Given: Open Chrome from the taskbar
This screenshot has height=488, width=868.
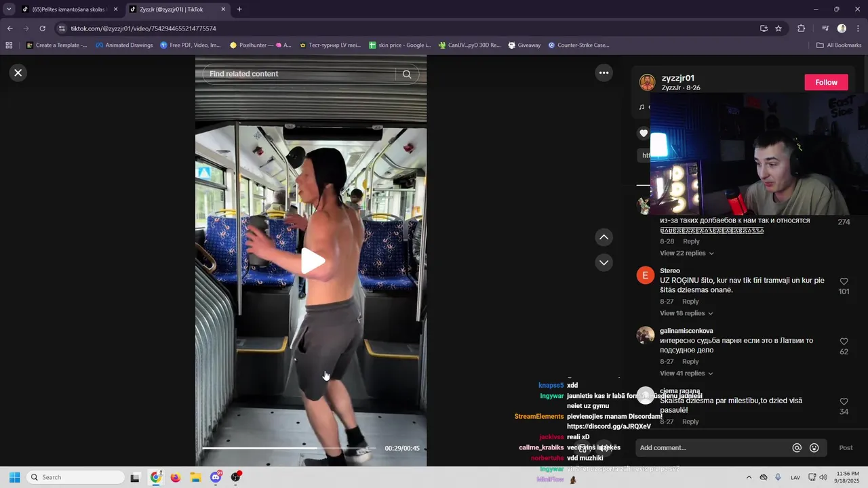Looking at the screenshot, I should point(156,477).
